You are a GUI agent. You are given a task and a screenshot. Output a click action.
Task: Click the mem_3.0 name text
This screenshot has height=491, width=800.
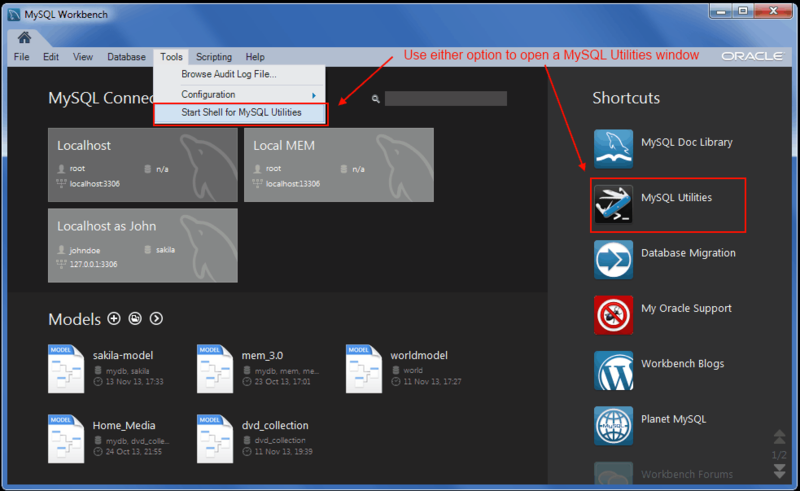[262, 355]
